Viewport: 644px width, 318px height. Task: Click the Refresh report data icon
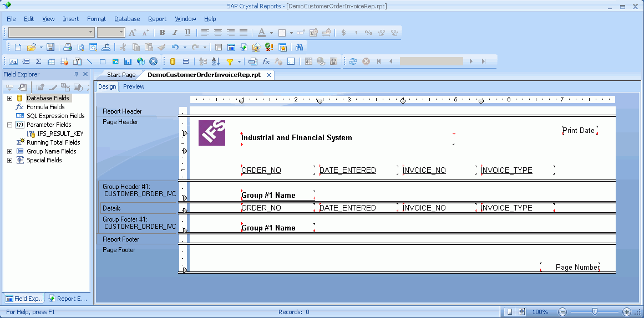click(x=353, y=61)
